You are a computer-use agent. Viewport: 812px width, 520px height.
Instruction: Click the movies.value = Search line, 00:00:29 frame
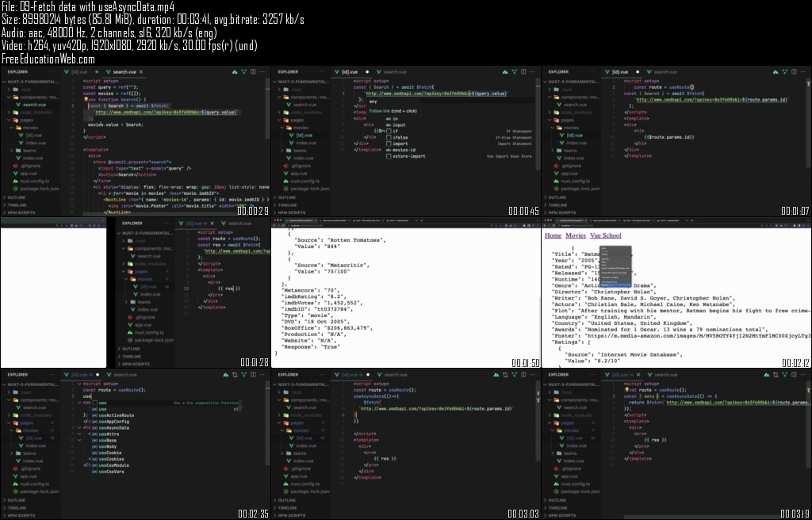point(116,124)
